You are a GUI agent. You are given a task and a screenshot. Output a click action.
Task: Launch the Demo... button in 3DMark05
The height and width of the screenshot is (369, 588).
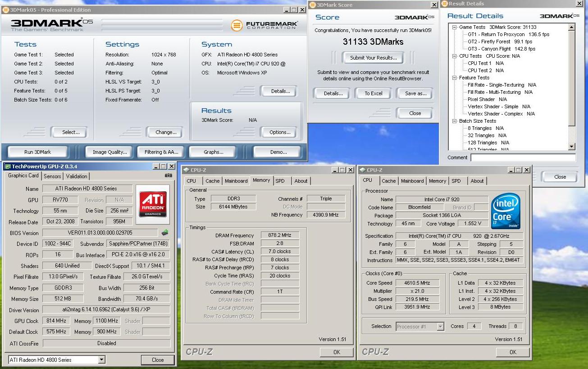tap(278, 152)
